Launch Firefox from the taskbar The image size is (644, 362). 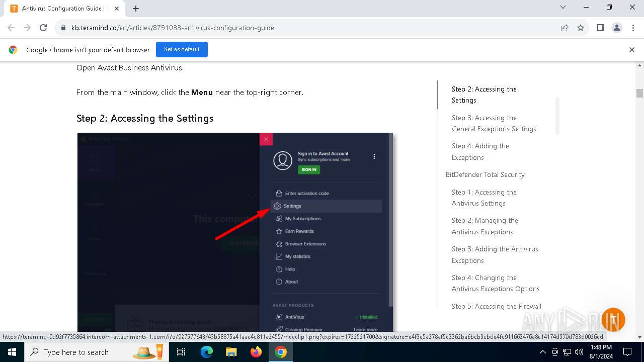click(256, 352)
